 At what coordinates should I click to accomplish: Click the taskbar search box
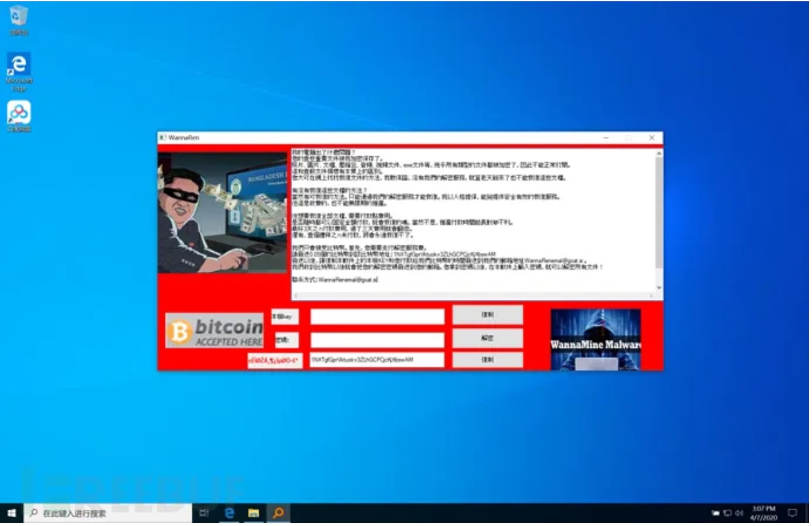[109, 513]
